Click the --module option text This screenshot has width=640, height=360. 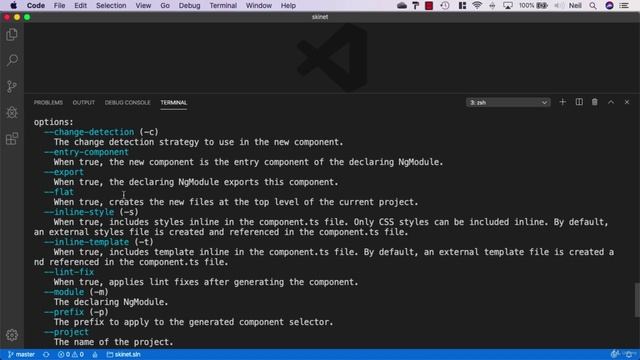pos(64,292)
